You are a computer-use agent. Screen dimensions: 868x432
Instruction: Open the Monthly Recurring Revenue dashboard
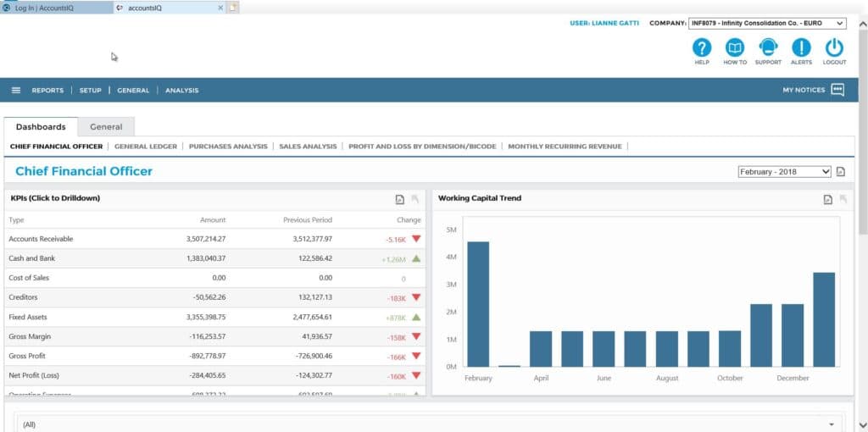(565, 147)
